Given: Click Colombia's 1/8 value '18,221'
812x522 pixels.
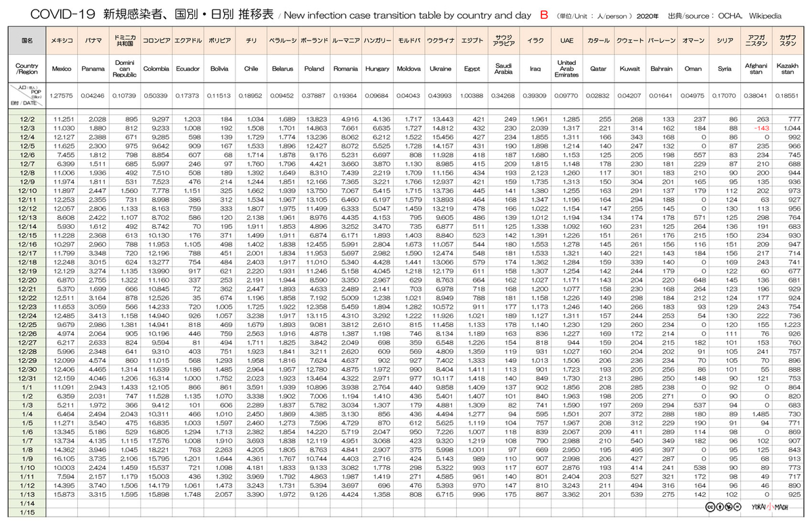Looking at the screenshot, I should [160, 449].
